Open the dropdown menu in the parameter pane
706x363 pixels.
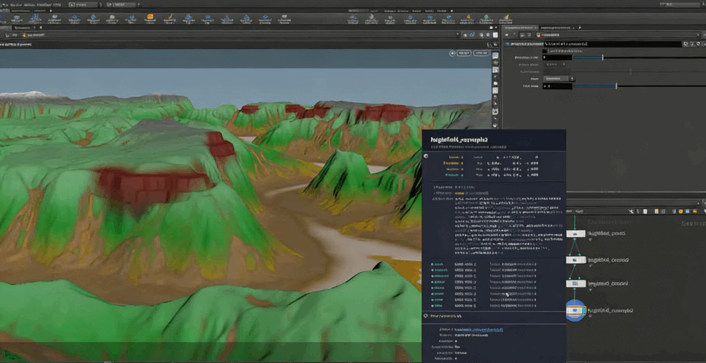pos(560,79)
